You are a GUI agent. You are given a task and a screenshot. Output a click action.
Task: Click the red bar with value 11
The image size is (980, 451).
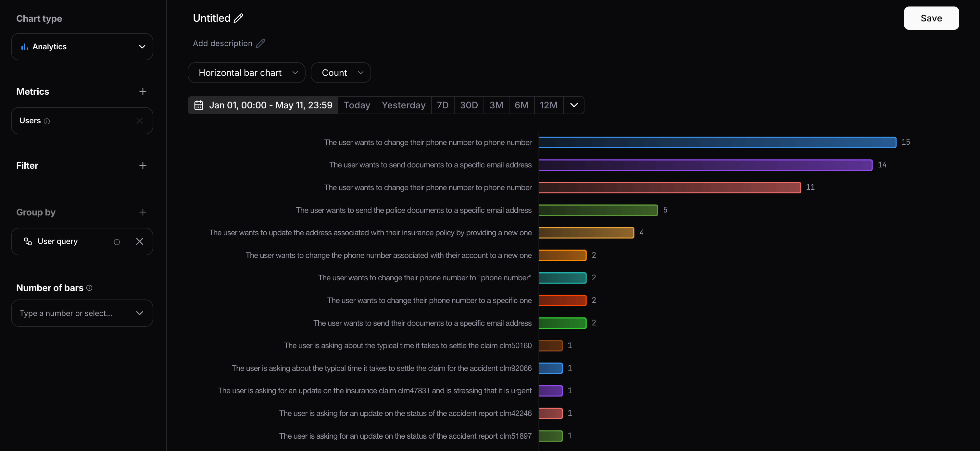pos(670,188)
